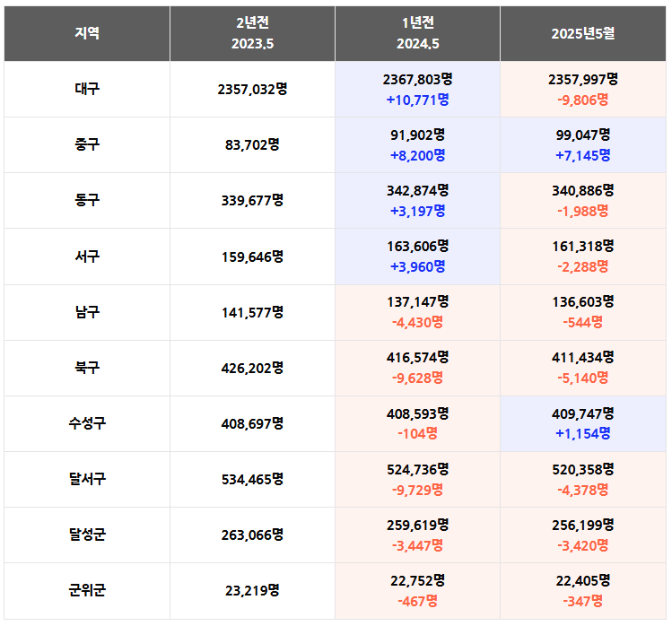Select the 2025년5월 column header
Image resolution: width=672 pixels, height=626 pixels.
pos(583,33)
